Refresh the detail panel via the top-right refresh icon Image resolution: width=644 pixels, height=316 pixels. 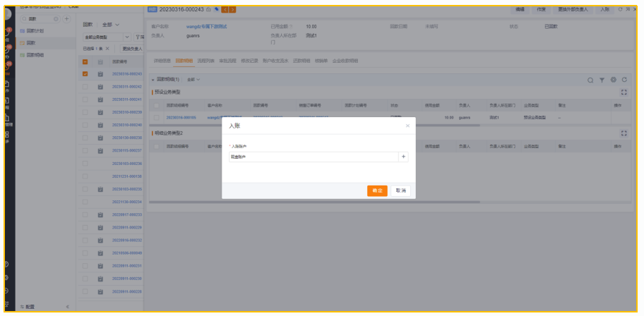point(621,9)
